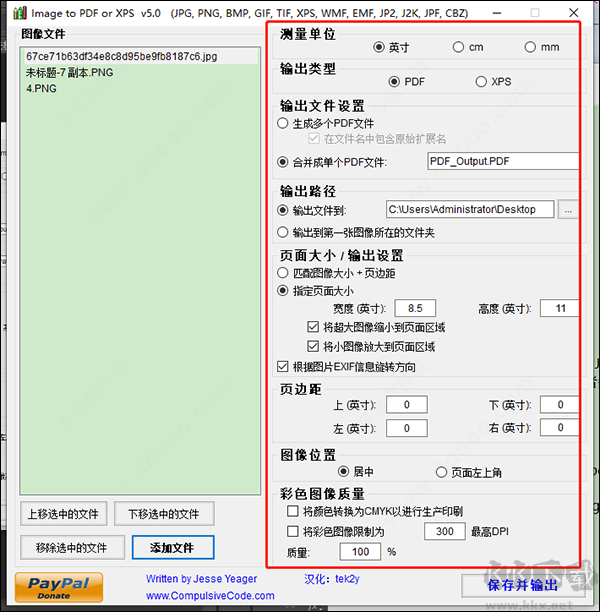Choose PDF output type
Viewport: 600px width, 612px height.
(x=394, y=82)
